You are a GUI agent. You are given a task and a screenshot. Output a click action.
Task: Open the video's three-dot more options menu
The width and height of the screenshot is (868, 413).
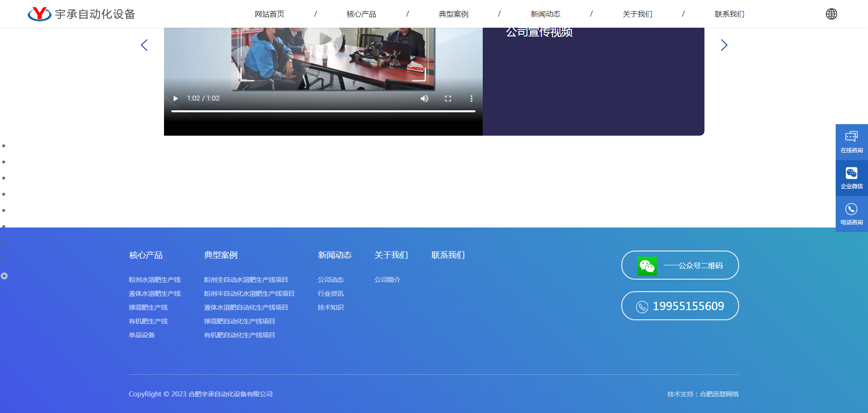[x=471, y=99]
